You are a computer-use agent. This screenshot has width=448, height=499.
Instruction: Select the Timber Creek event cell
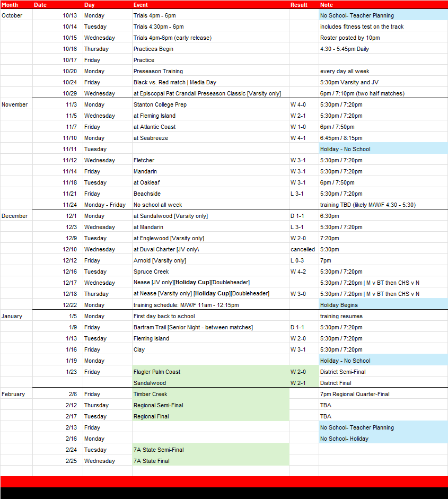[150, 395]
